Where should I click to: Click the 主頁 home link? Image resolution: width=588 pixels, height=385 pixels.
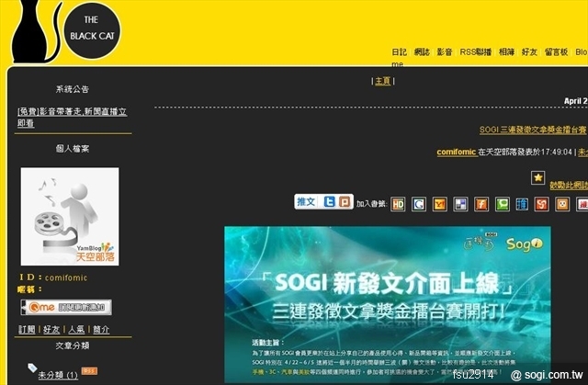point(382,81)
